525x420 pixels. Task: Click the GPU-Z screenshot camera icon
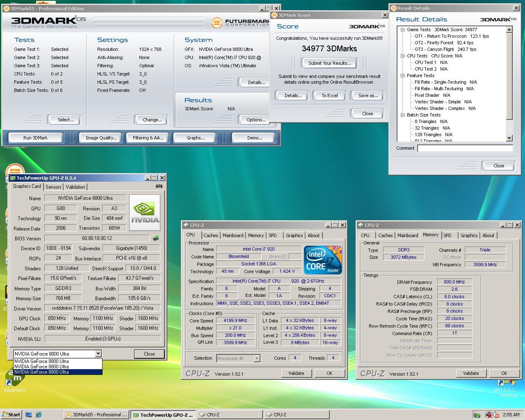click(x=159, y=186)
